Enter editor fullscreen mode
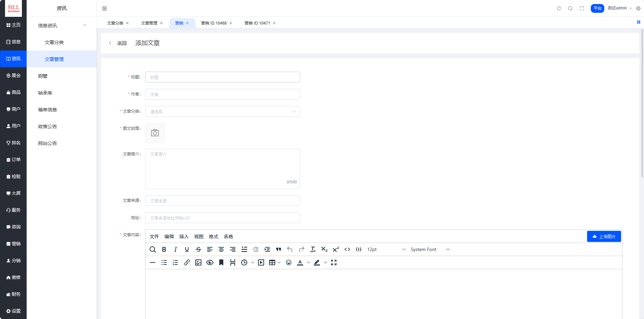This screenshot has width=644, height=319. pyautogui.click(x=334, y=262)
